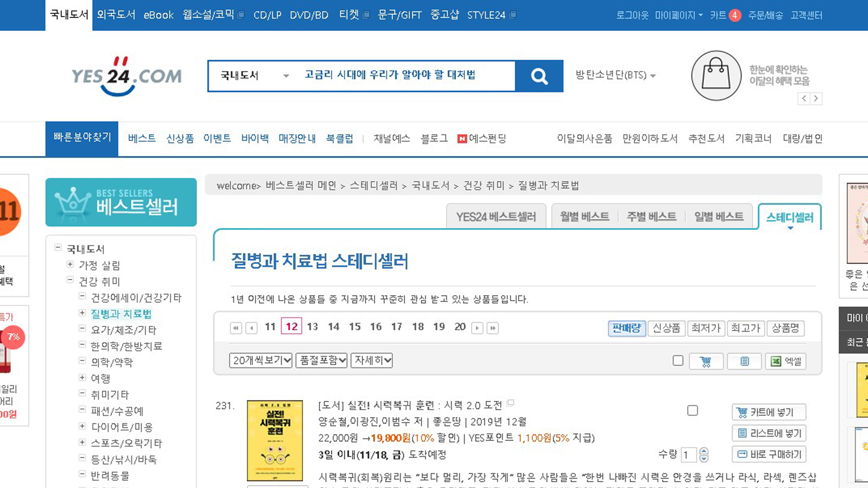Screen dimensions: 868x488
Task: Click the 엑셀 export icon button
Action: 786,361
